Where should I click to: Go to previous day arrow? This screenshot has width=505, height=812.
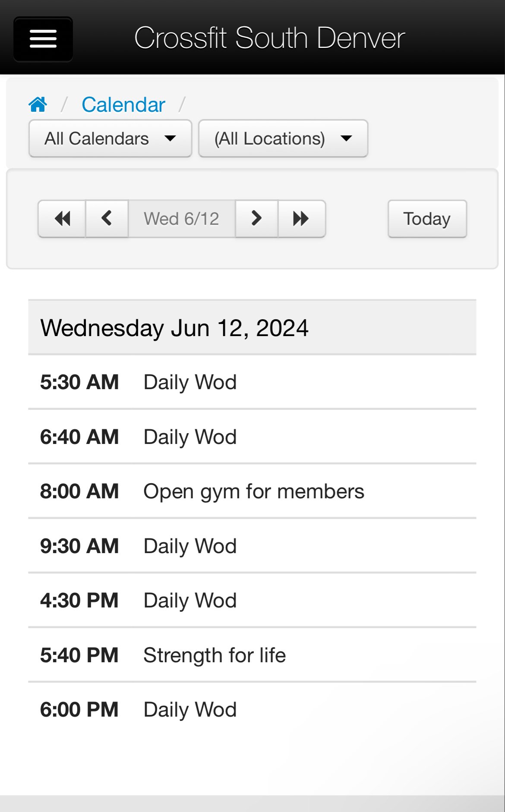[x=107, y=219]
